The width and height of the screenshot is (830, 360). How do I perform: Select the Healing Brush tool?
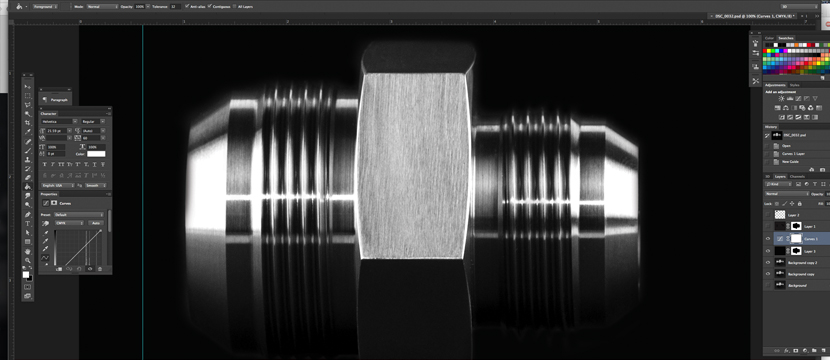[28, 142]
